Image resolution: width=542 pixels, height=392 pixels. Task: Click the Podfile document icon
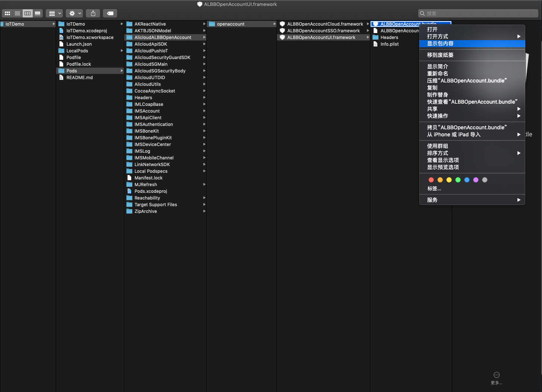coord(62,58)
